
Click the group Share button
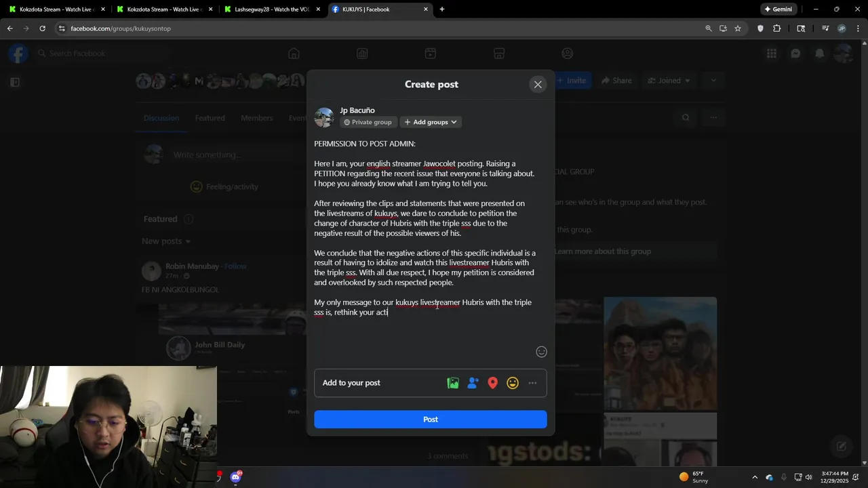(x=616, y=81)
